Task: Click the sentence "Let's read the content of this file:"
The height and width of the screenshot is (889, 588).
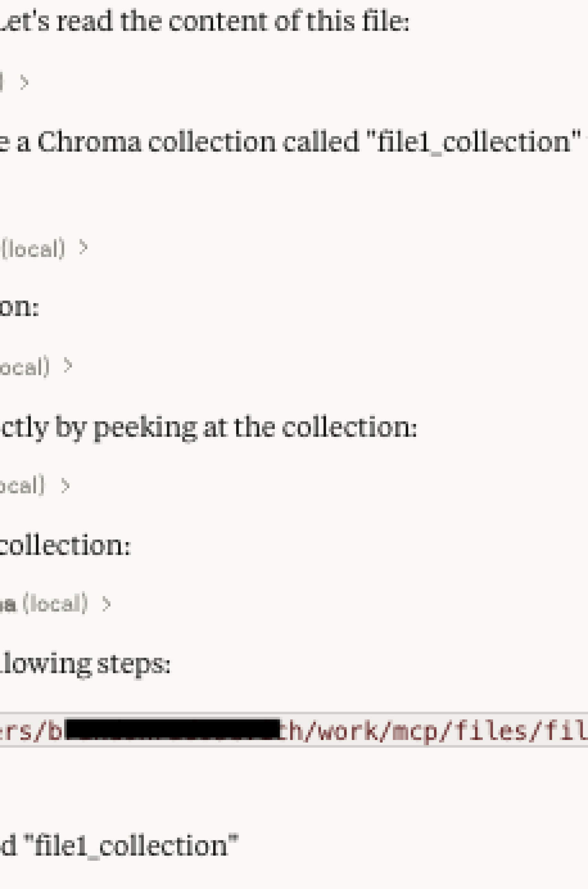Action: click(204, 21)
